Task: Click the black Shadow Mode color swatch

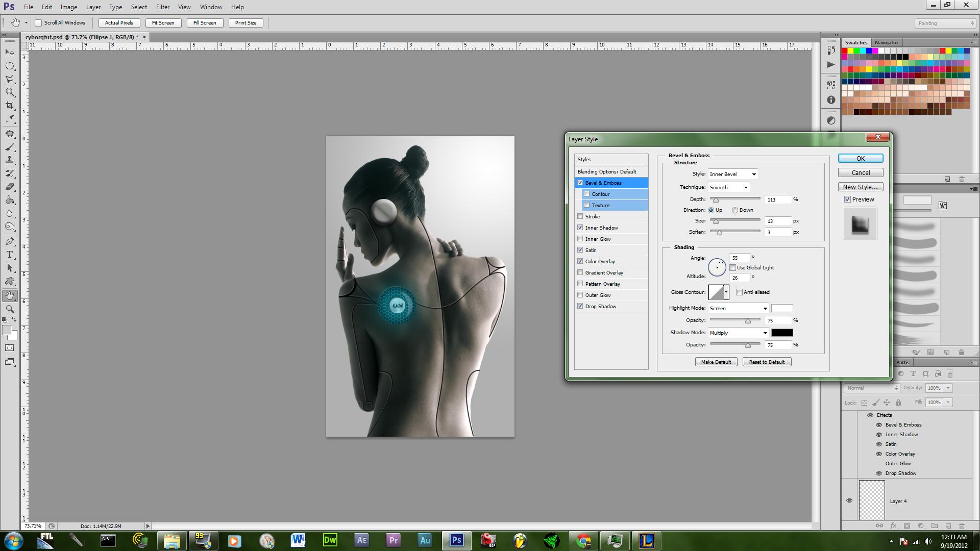Action: coord(782,333)
